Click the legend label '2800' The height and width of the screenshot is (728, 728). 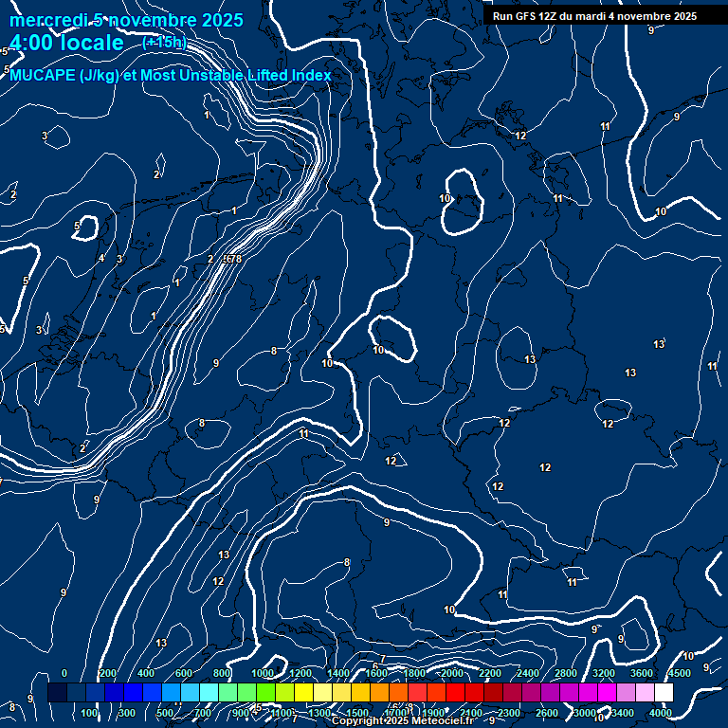coord(566,673)
